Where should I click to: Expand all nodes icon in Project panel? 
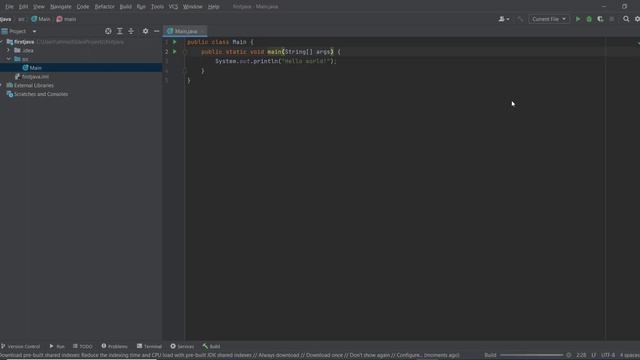pos(120,31)
